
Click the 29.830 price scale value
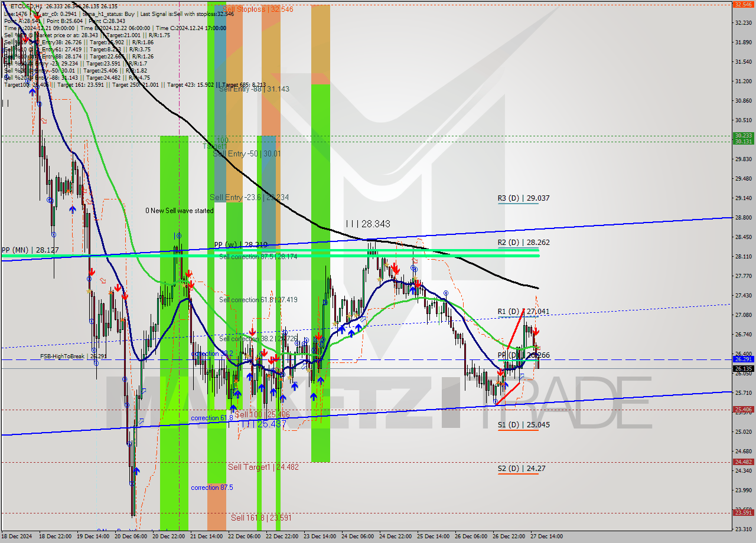tap(742, 159)
